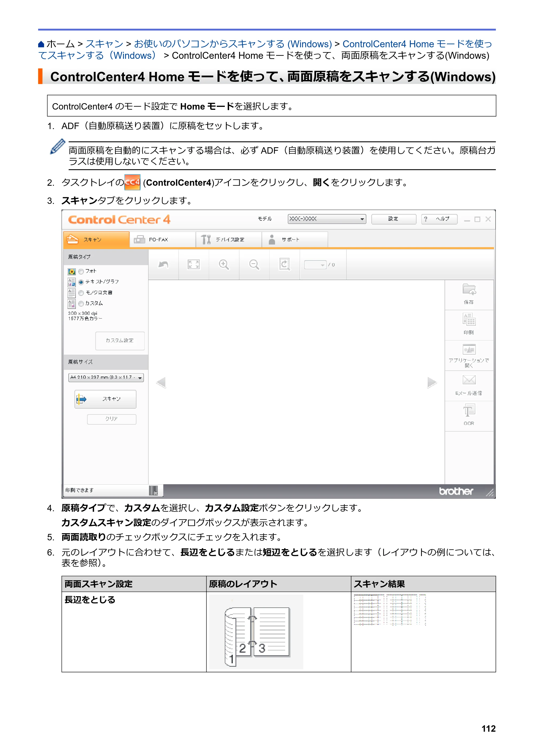This screenshot has width=534, height=756.
Task: Click the CC4 ControlCenter4 tray icon
Action: (132, 183)
